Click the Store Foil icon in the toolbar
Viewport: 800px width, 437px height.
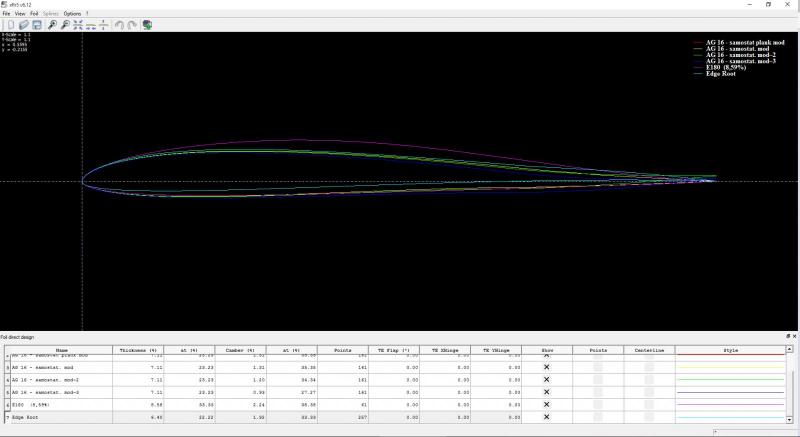click(147, 24)
